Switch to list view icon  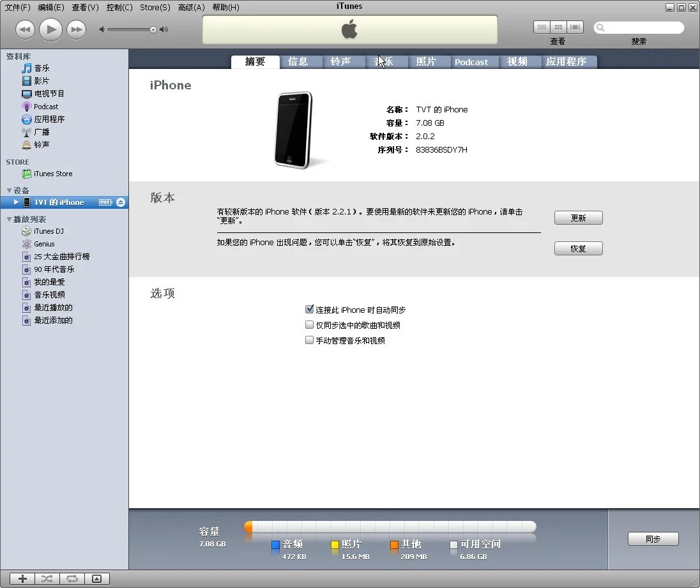tap(542, 27)
